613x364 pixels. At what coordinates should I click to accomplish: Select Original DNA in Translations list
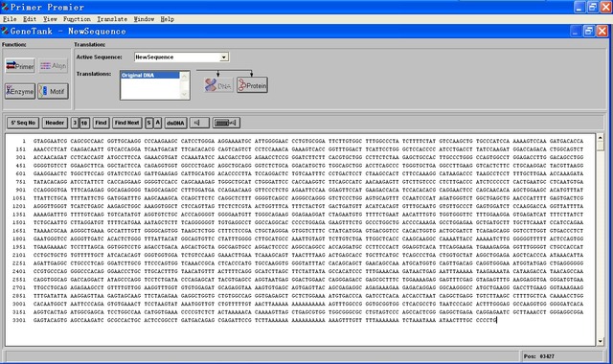click(150, 75)
